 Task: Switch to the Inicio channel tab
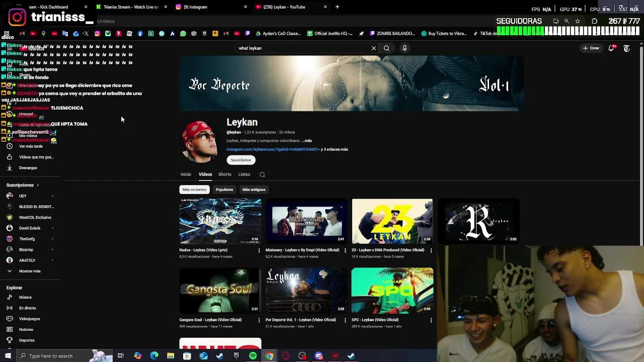coord(186,174)
